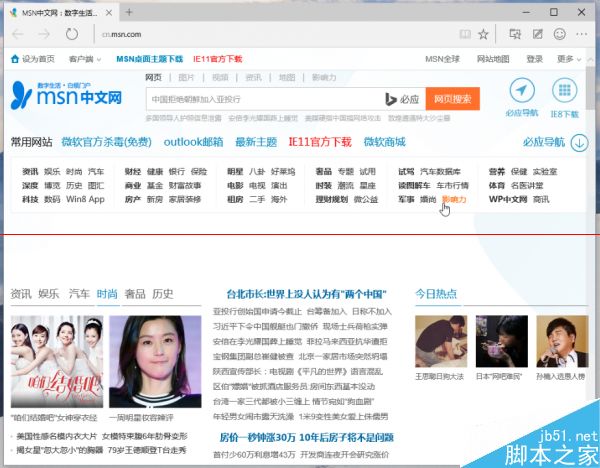Click the down-arrow circle beside 必应导航
The image size is (600, 468).
pos(579,143)
